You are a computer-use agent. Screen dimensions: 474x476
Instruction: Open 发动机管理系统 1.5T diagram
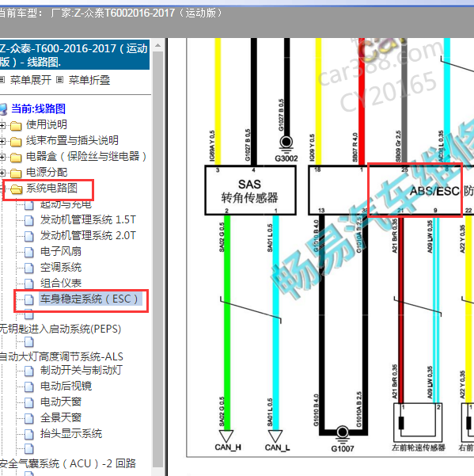[x=89, y=219]
